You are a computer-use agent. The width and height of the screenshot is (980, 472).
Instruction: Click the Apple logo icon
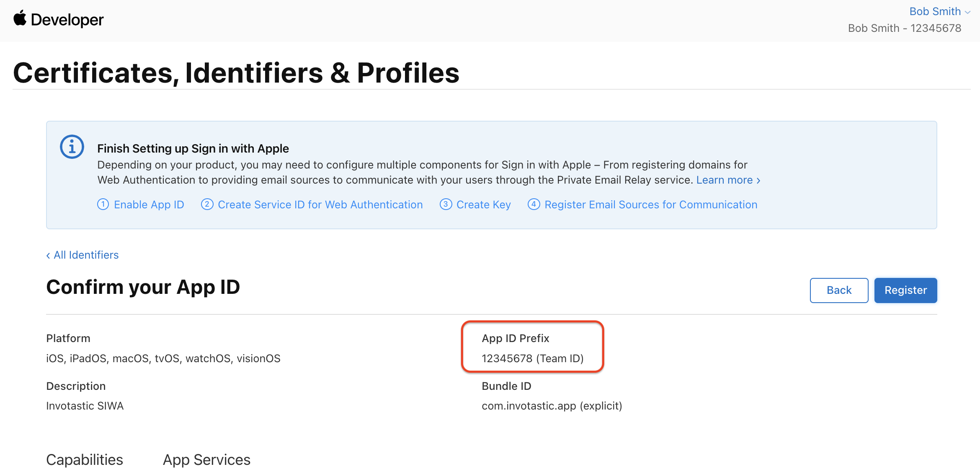tap(20, 19)
